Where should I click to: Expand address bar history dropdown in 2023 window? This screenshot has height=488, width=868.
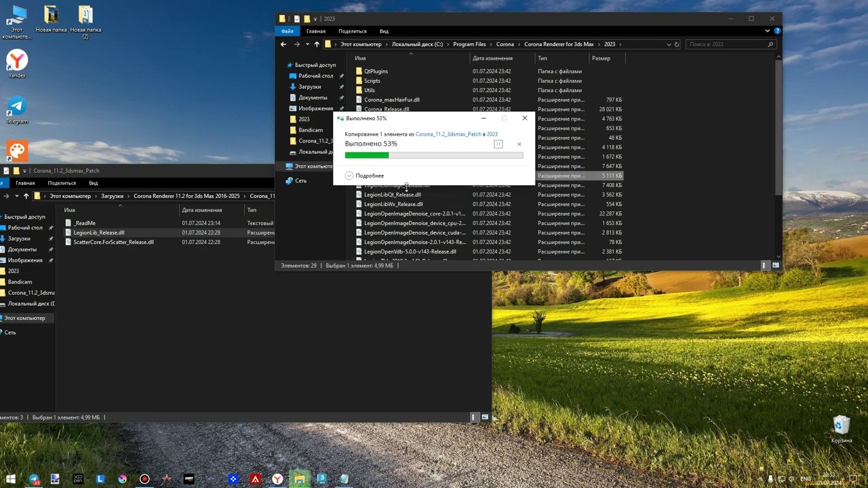pos(669,44)
